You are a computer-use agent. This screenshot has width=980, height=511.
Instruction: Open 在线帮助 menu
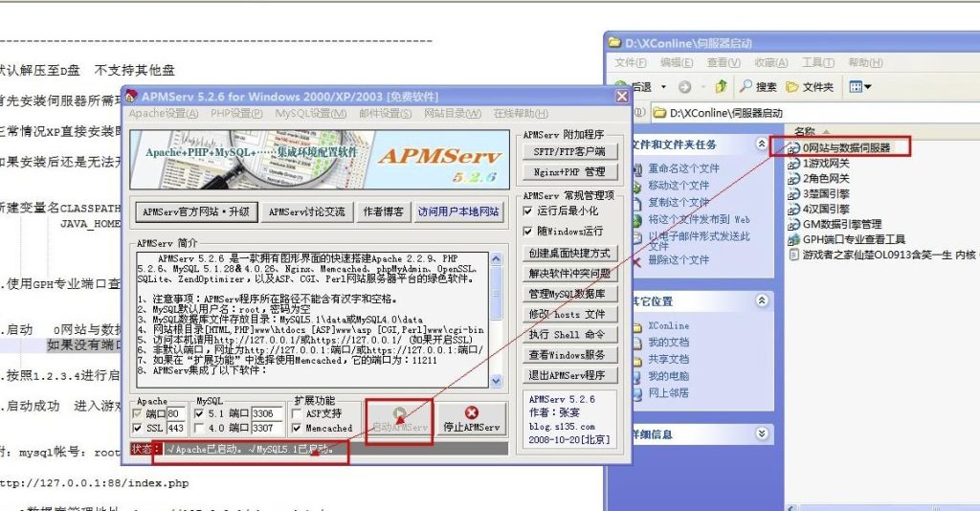(x=521, y=113)
